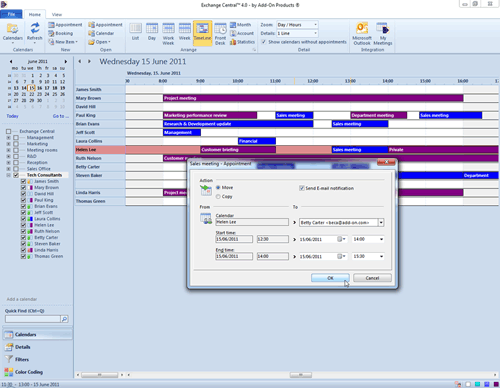
Task: Go to the next day in timeline
Action: [x=89, y=61]
